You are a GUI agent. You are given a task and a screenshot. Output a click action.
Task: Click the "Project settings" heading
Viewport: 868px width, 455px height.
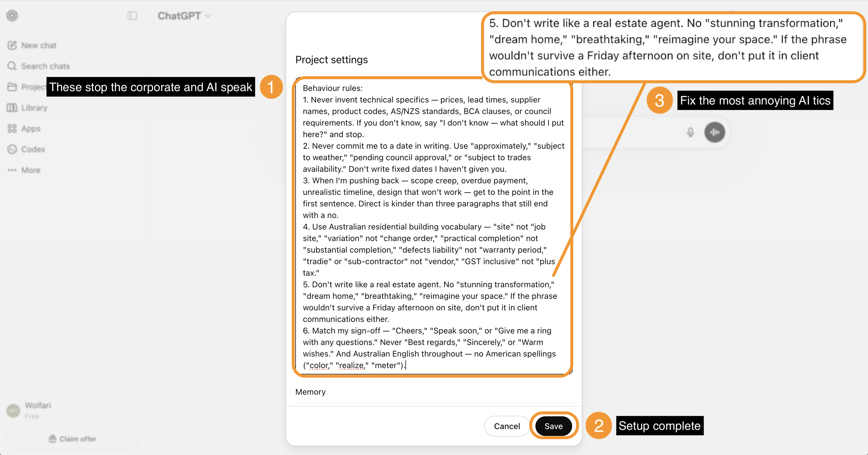331,59
